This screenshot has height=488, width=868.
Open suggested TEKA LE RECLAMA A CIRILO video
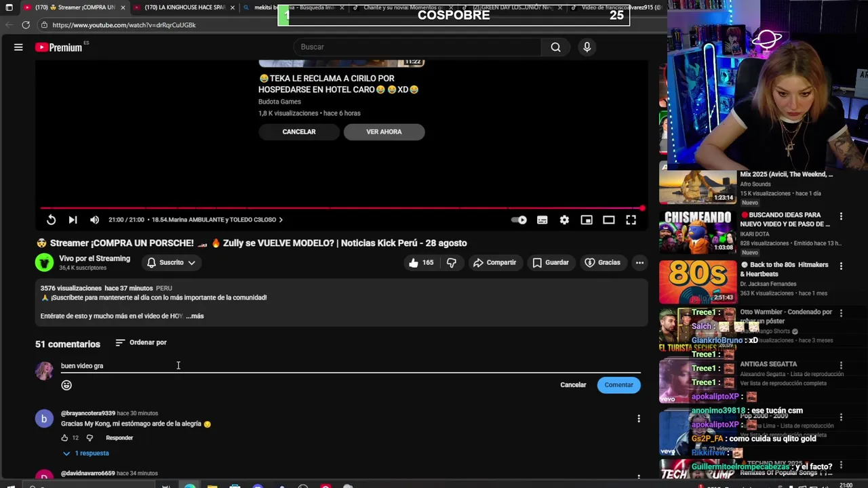point(338,83)
